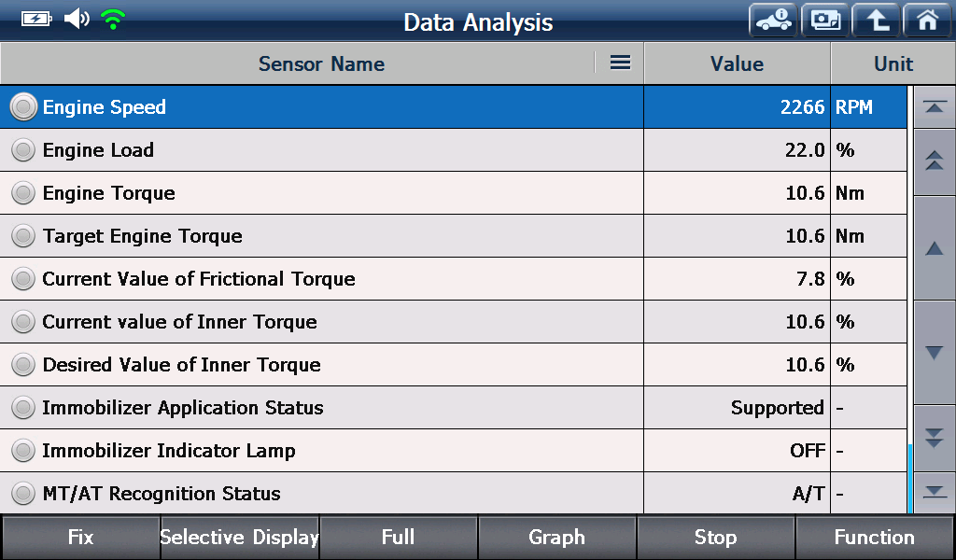Move down one row with down arrow
Image resolution: width=956 pixels, height=560 pixels.
coord(934,352)
